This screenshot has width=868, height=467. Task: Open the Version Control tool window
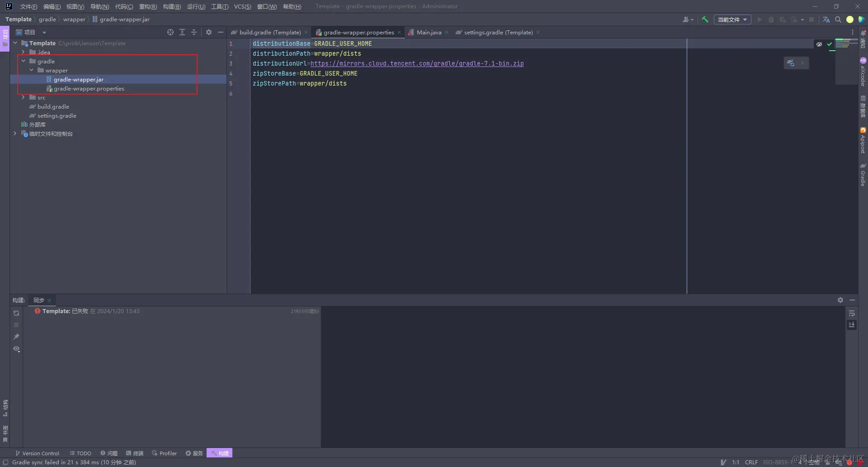click(x=37, y=453)
